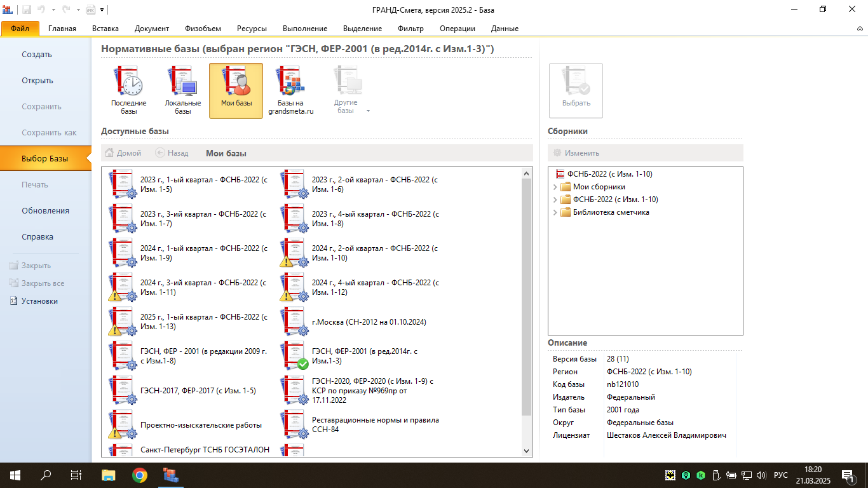Open the volume control in system tray
The image size is (868, 488).
[761, 475]
